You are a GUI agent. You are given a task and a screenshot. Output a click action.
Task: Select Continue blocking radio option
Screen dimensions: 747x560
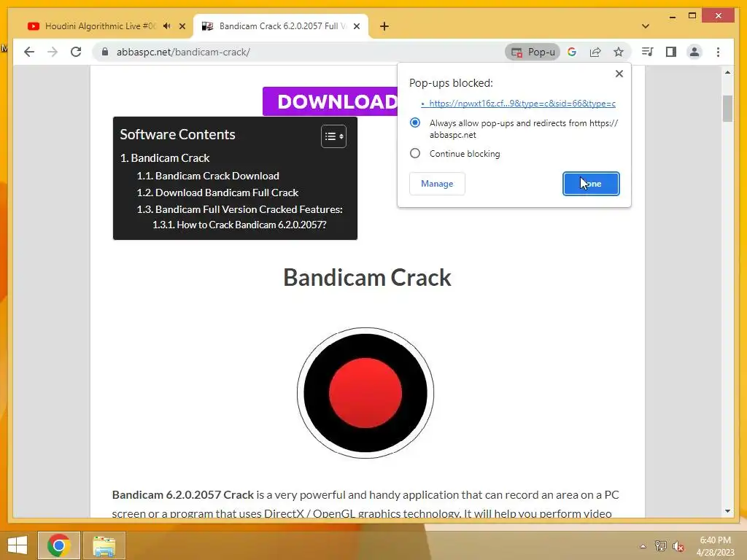tap(415, 153)
